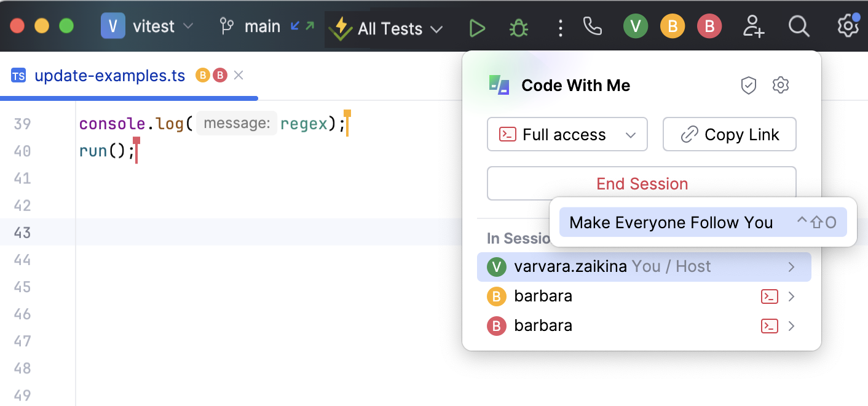Click the shield permissions icon
This screenshot has height=406, width=868.
(x=748, y=86)
